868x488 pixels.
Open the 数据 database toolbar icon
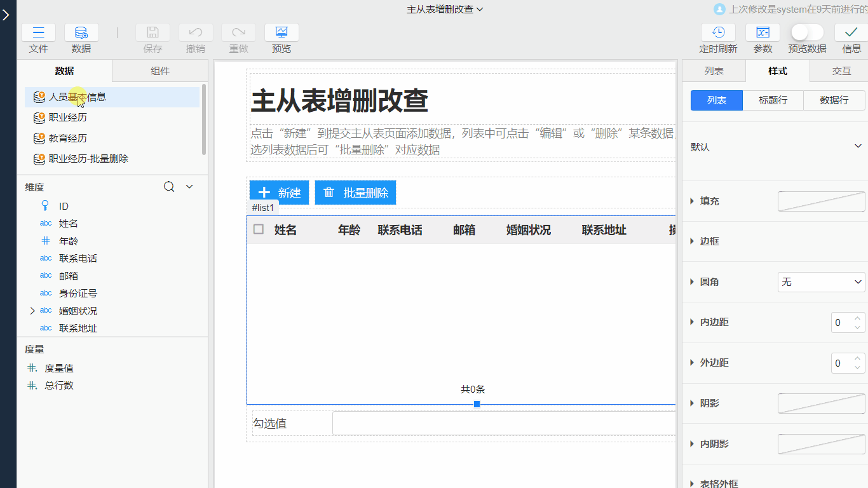click(x=81, y=32)
